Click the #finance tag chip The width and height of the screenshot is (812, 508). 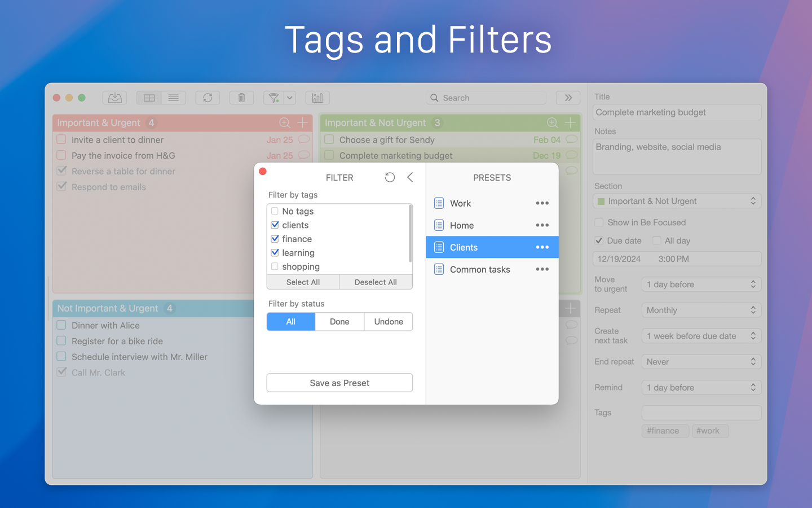click(x=665, y=431)
